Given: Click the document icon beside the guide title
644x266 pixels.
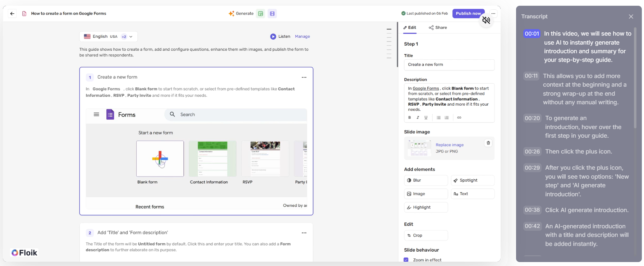Looking at the screenshot, I should [24, 14].
